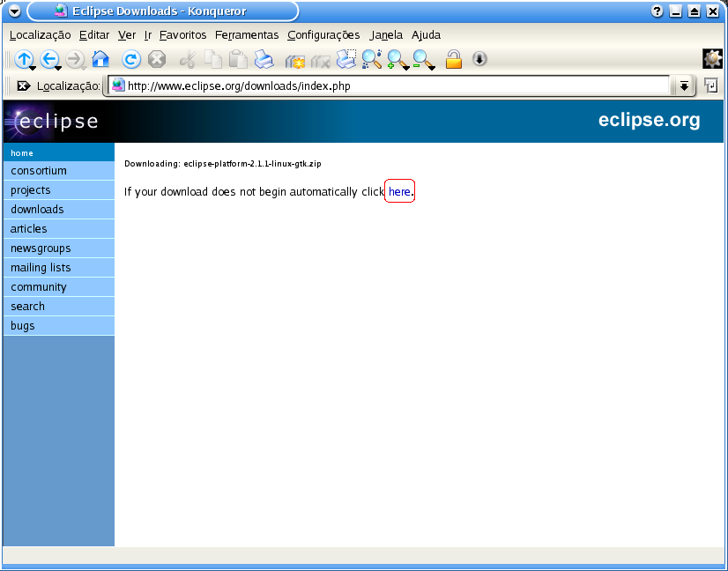Open search in sidebar

tap(58, 307)
